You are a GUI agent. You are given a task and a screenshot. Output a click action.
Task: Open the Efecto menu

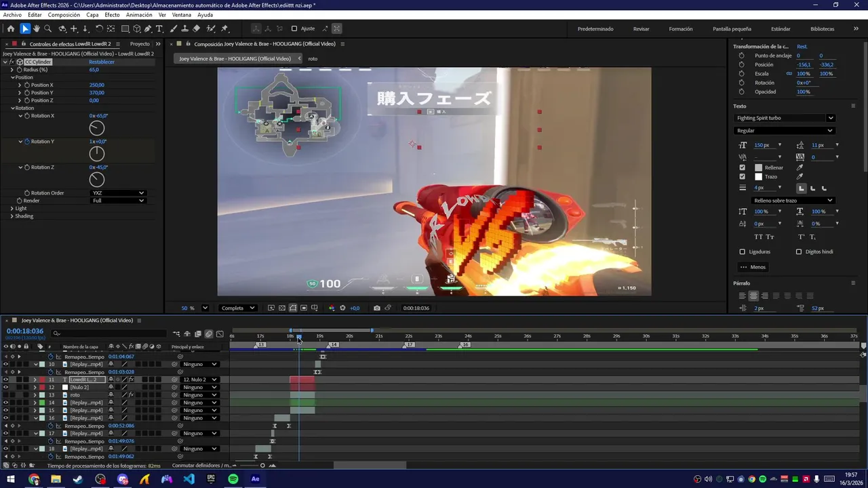point(112,15)
